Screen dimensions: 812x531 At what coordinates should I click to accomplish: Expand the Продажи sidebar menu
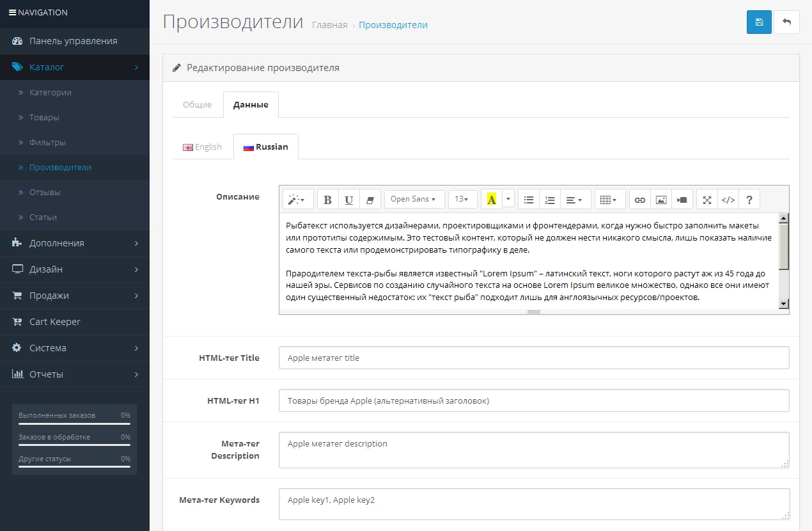tap(75, 296)
